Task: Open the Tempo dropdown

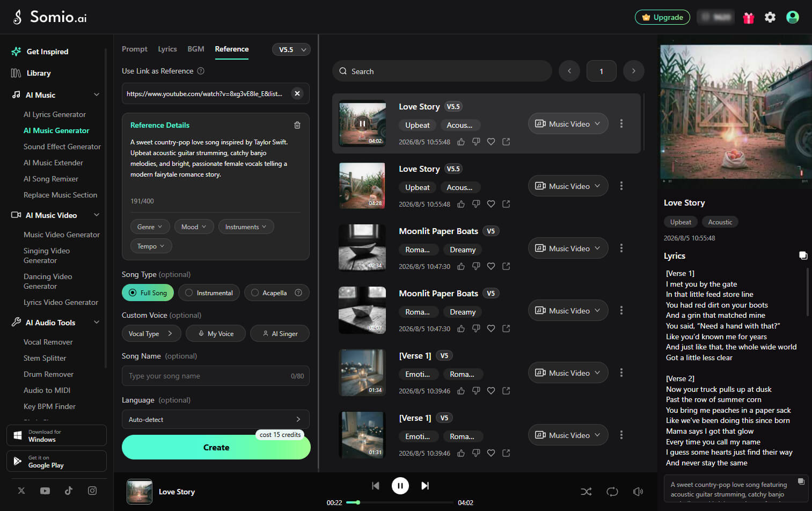Action: click(151, 246)
